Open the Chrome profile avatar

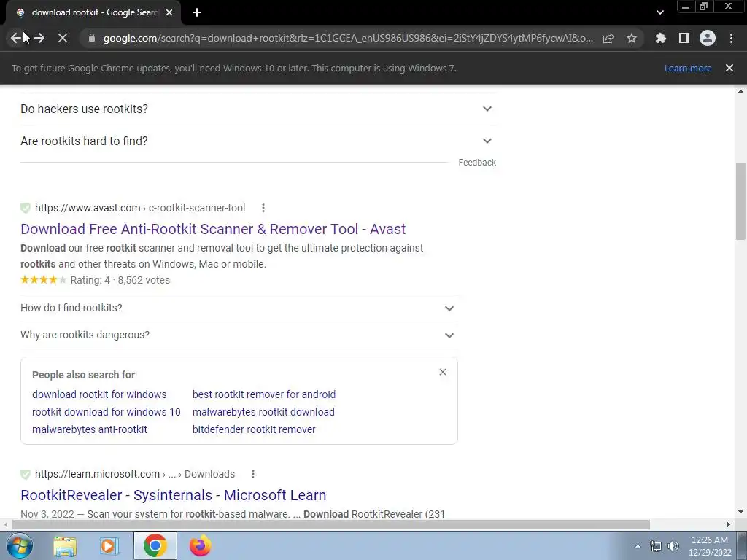pos(708,38)
